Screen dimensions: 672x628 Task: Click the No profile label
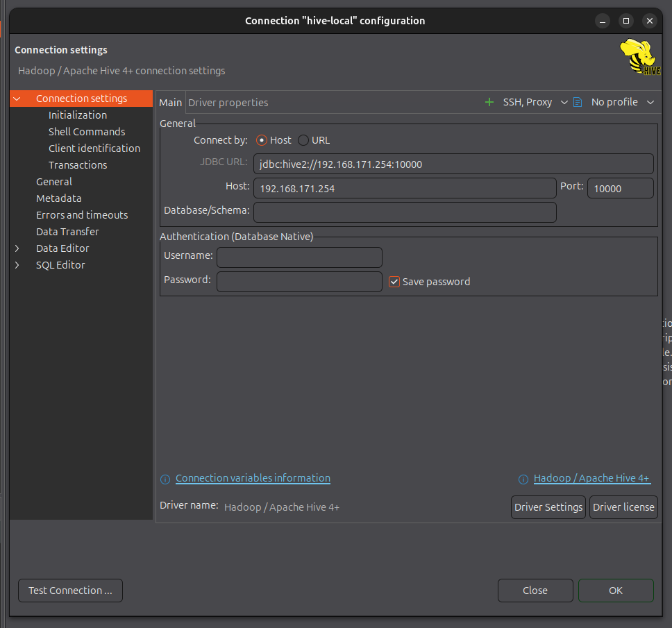coord(614,102)
